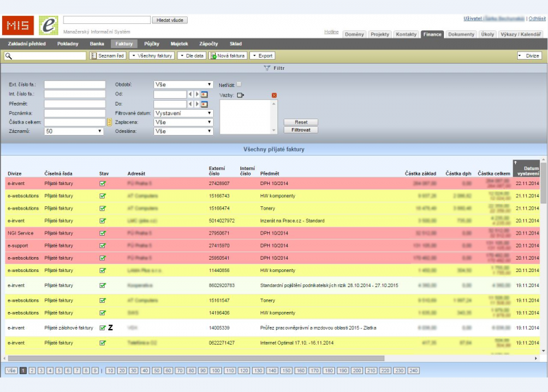Click the red clear icon above Vazby box

click(x=274, y=95)
